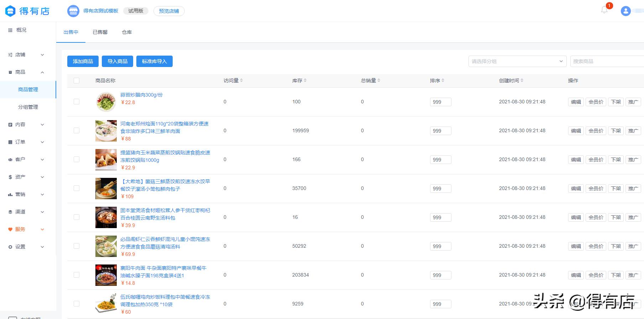Click the notification bell icon
Image resolution: width=644 pixels, height=319 pixels.
pos(604,10)
